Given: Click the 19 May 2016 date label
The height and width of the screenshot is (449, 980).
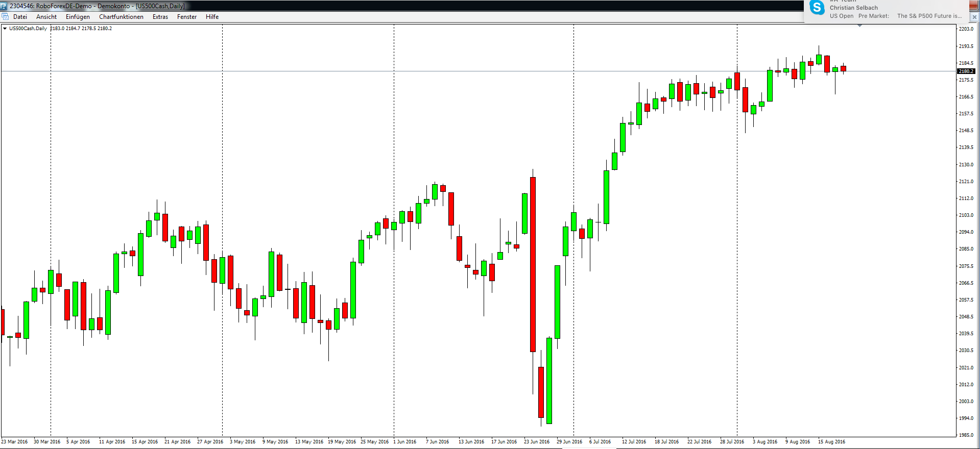Looking at the screenshot, I should [x=342, y=442].
